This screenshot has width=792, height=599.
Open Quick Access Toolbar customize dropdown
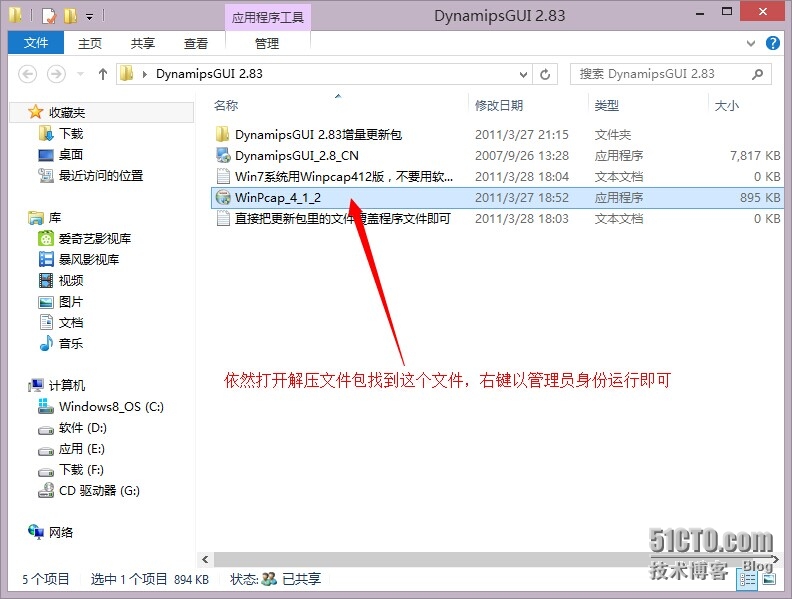point(89,17)
